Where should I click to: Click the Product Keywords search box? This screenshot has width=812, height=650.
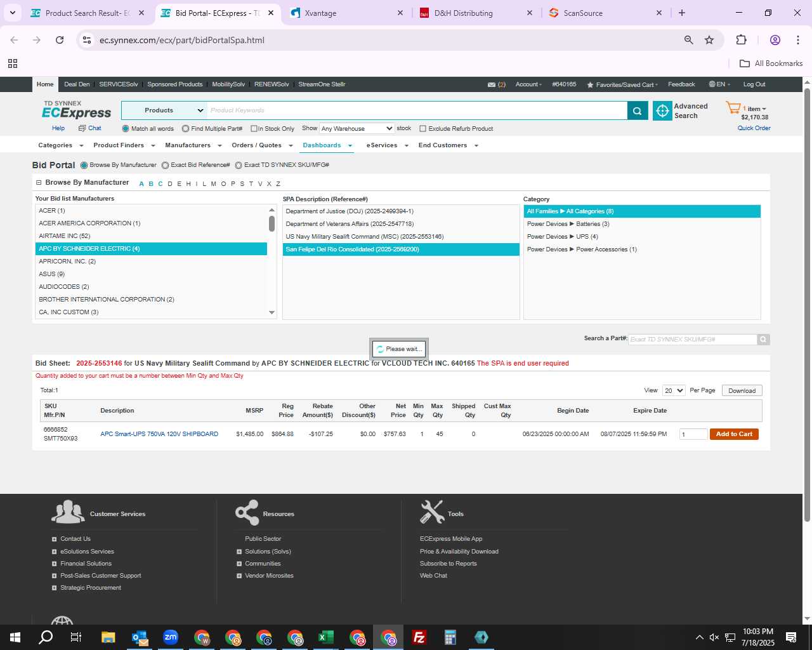coord(417,110)
